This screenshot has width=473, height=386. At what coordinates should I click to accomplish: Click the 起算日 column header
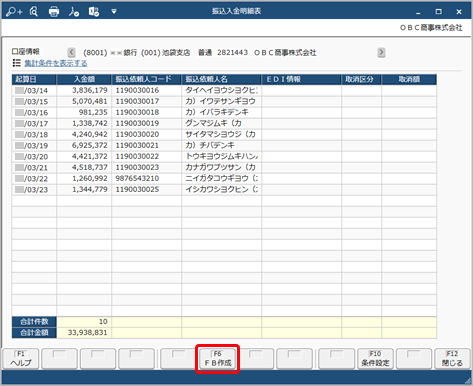tap(34, 79)
